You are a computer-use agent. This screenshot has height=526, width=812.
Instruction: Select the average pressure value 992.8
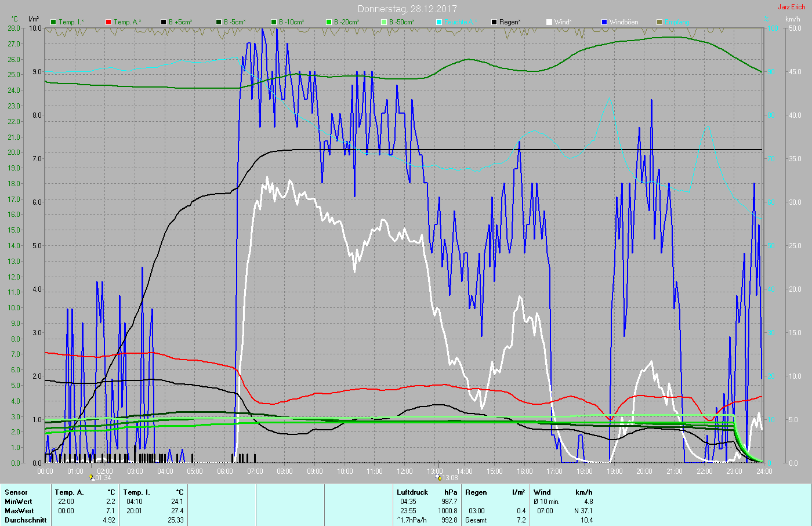click(x=449, y=520)
